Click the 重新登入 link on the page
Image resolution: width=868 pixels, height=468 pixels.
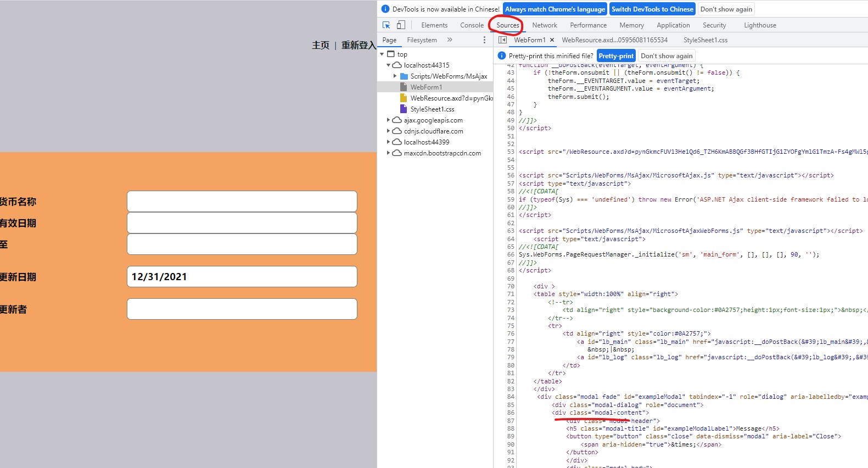coord(359,45)
